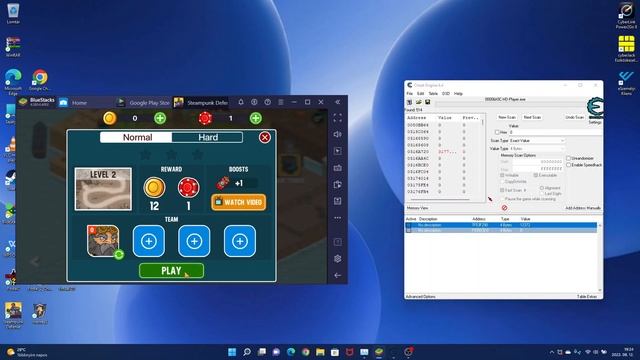Add a hero to third team slot
Screen dimensions: 640x360
[x=194, y=241]
